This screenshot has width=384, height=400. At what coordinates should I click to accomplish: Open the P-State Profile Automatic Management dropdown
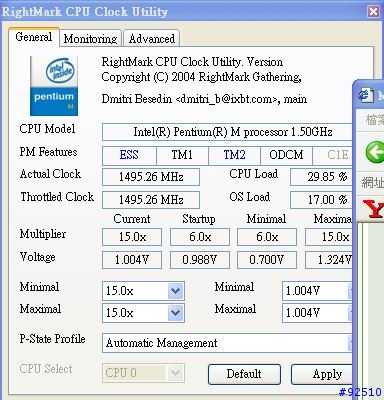pyautogui.click(x=227, y=343)
